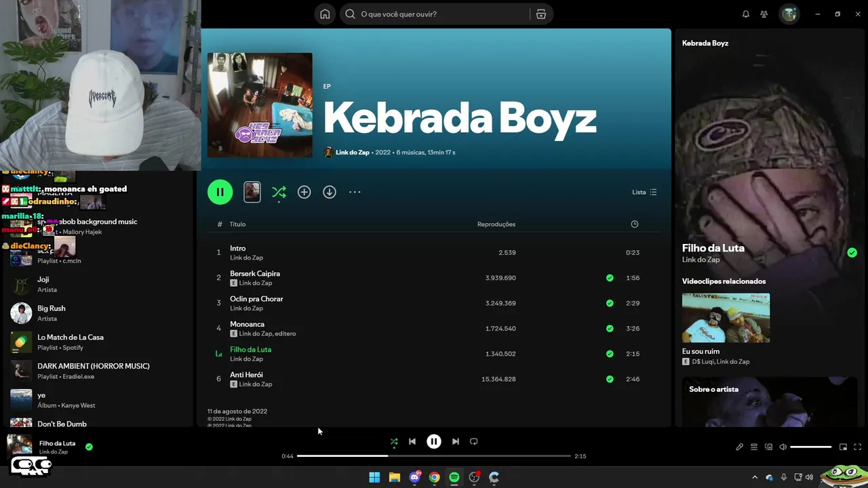Mute using the speaker icon
Screen dimensions: 868x488
pos(783,447)
